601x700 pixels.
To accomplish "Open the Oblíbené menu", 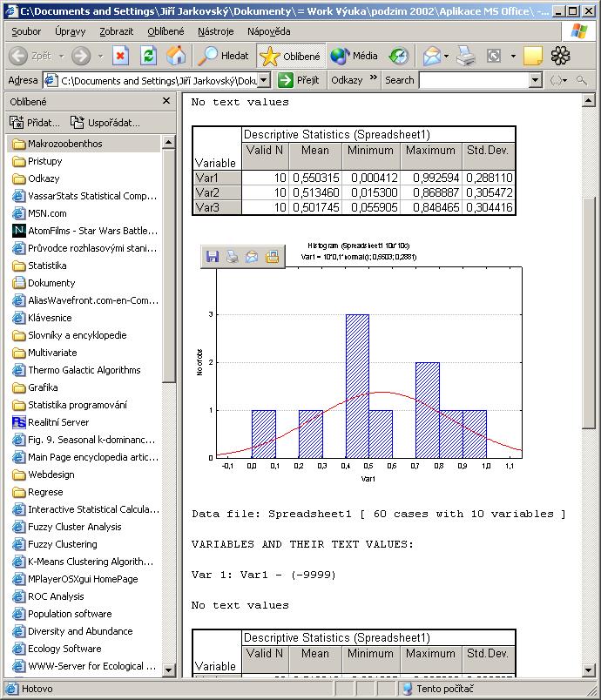I will pyautogui.click(x=165, y=31).
